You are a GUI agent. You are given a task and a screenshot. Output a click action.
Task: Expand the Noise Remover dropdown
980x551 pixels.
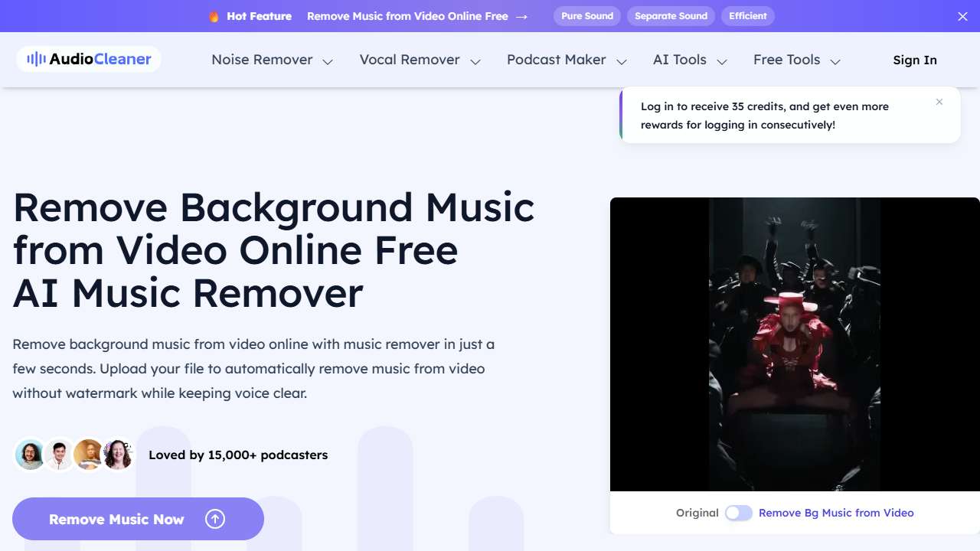[x=328, y=60]
